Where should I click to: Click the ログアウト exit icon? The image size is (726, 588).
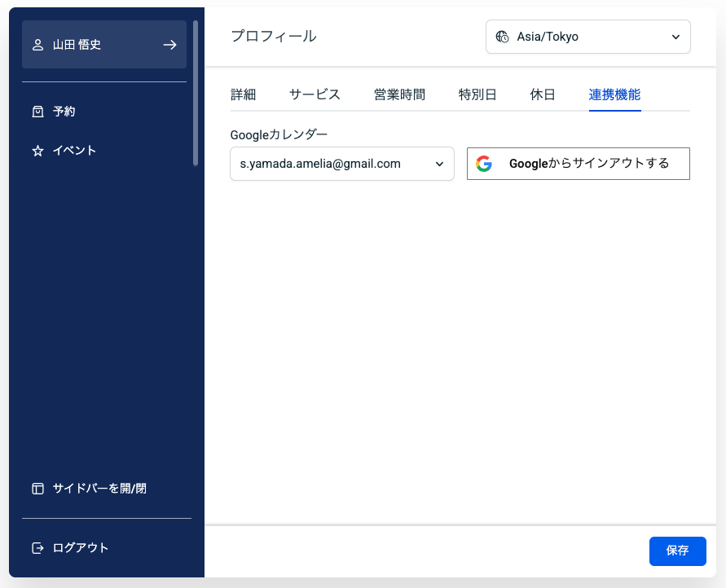[x=37, y=548]
